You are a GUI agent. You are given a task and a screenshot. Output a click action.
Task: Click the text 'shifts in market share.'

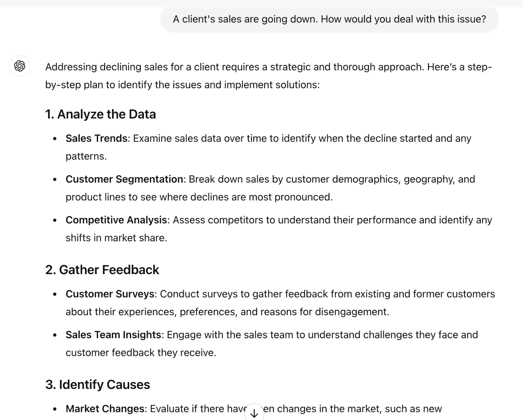pos(116,238)
